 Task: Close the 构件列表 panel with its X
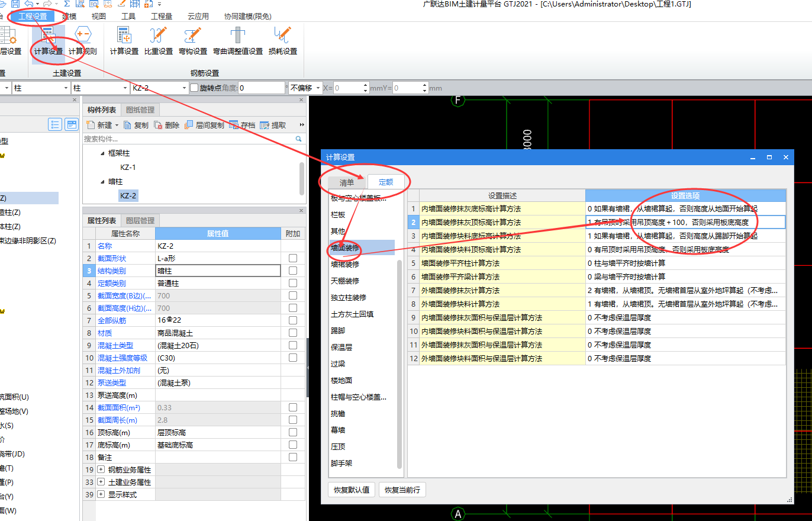coord(302,100)
